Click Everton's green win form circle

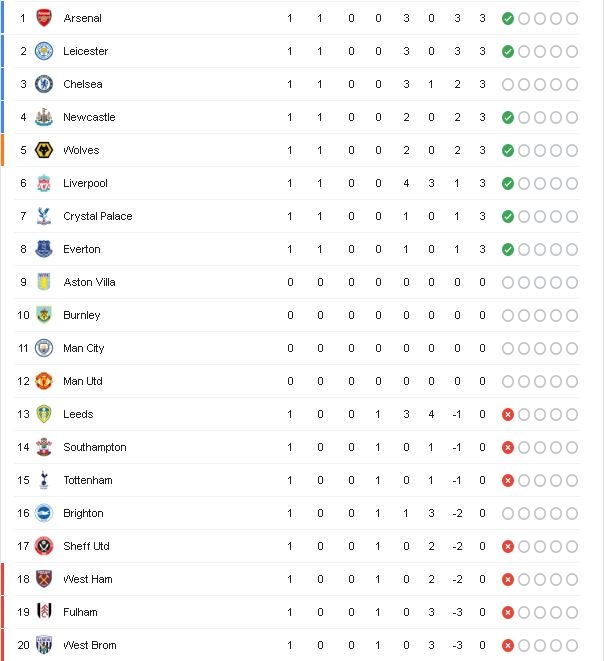coord(508,250)
